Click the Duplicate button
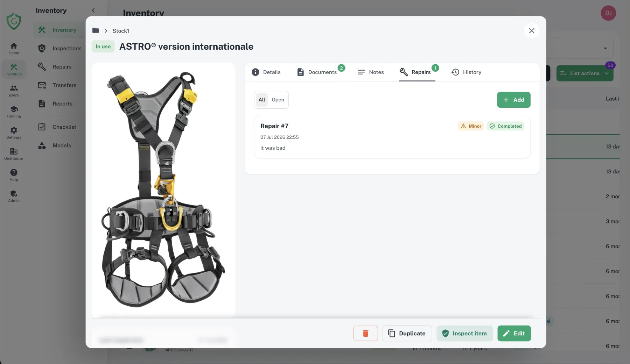Screen dimensions: 630x364 coord(407,333)
